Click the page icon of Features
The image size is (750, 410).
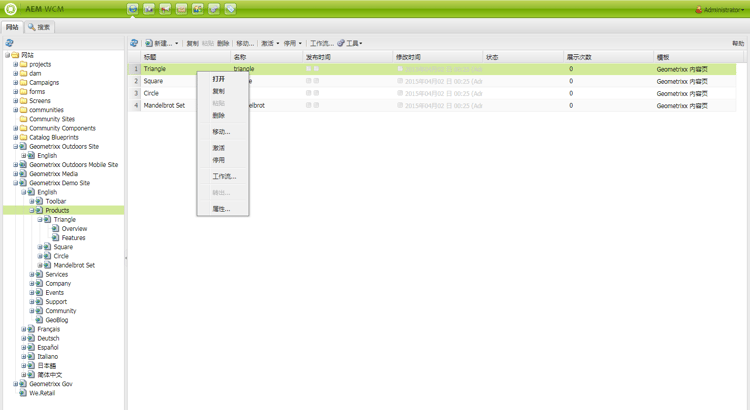point(55,238)
